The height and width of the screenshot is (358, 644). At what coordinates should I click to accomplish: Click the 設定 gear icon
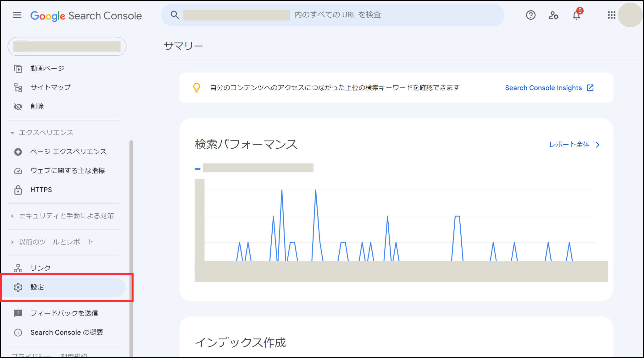coord(18,287)
